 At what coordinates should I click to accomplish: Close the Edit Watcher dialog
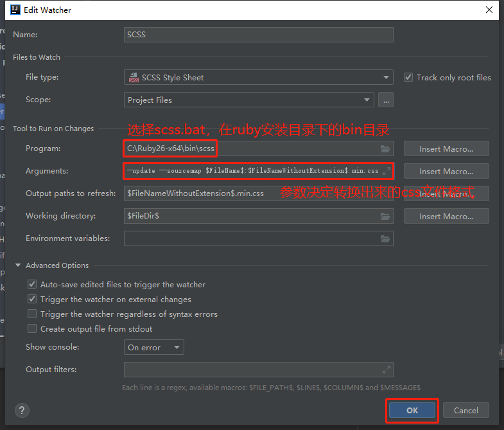[x=489, y=10]
